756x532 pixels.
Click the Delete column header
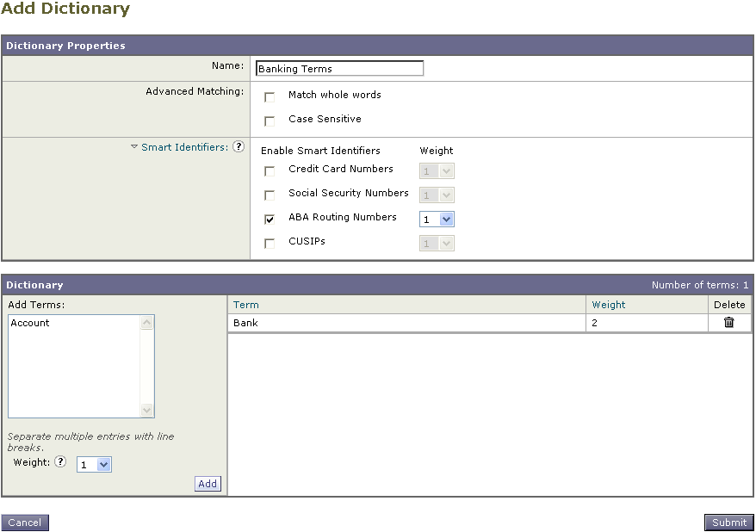pos(729,305)
